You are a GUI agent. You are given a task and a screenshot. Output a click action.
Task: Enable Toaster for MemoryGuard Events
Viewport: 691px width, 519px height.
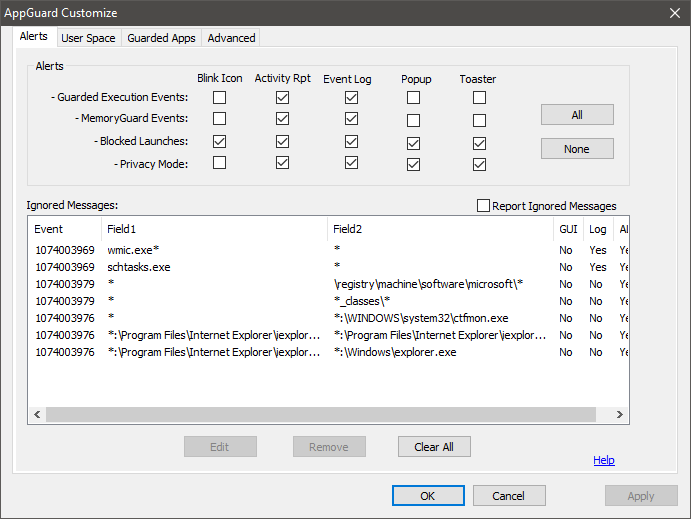tap(479, 120)
